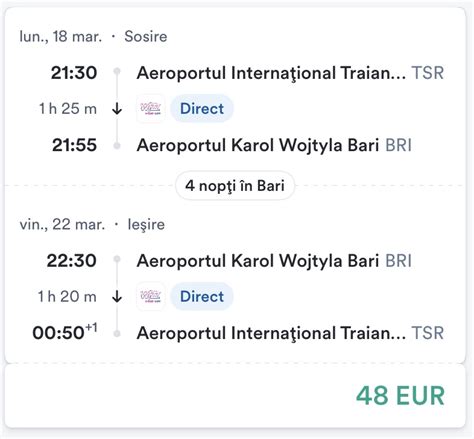
Task: Click the 21:55 arrival time
Action: pos(74,145)
